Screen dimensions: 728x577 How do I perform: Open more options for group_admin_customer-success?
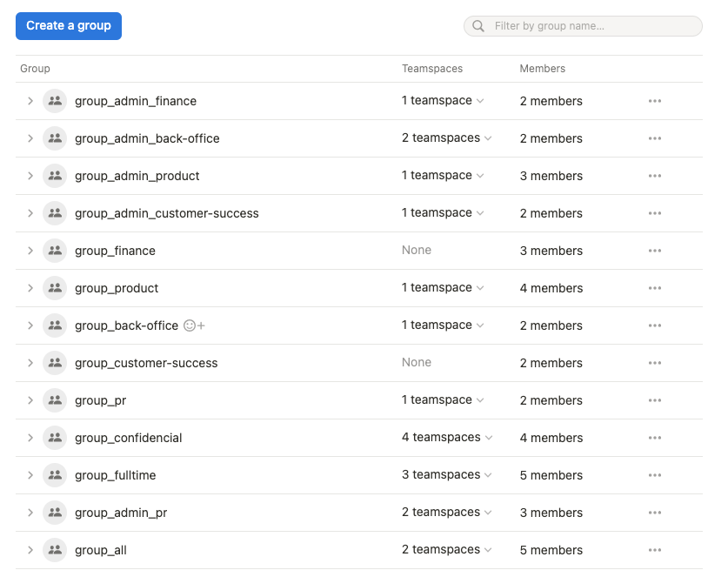pos(655,213)
